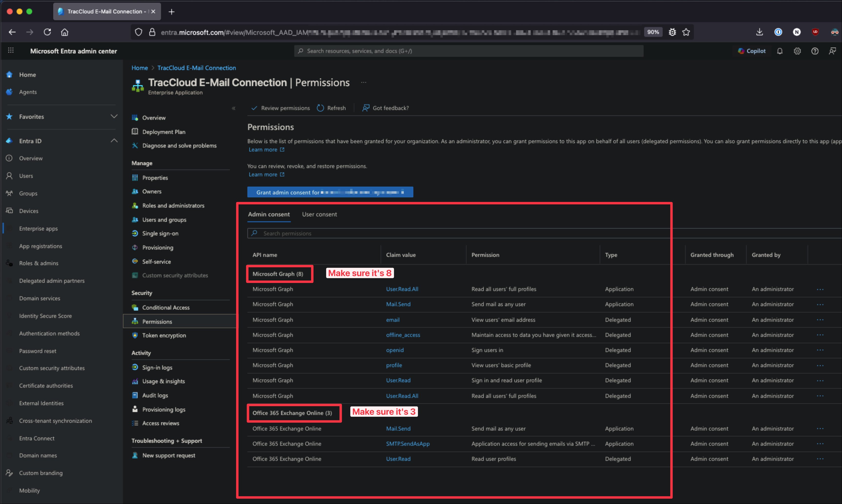
Task: Open Token encryption in the menu
Action: tap(164, 335)
